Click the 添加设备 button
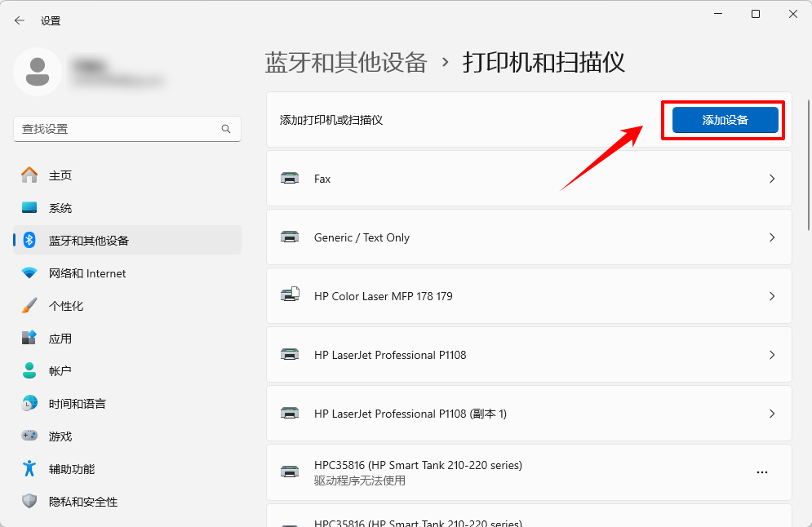Viewport: 812px width, 527px height. [x=725, y=120]
